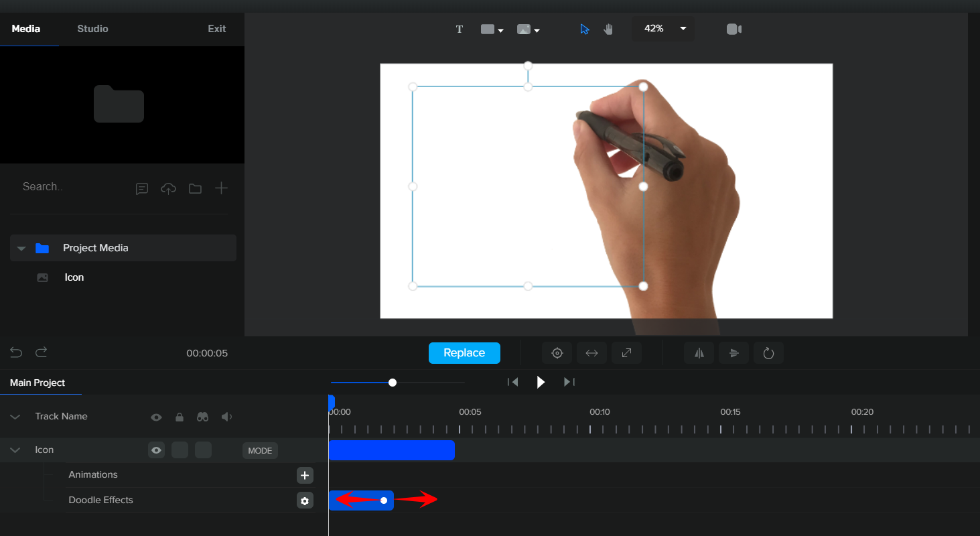Click the fit width arrows icon

[592, 353]
